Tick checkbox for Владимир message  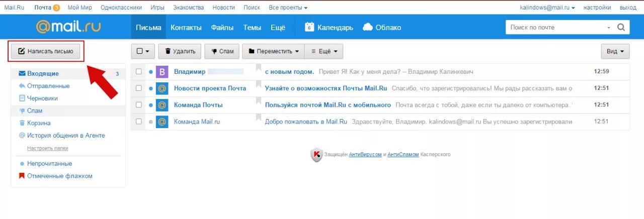click(x=139, y=72)
